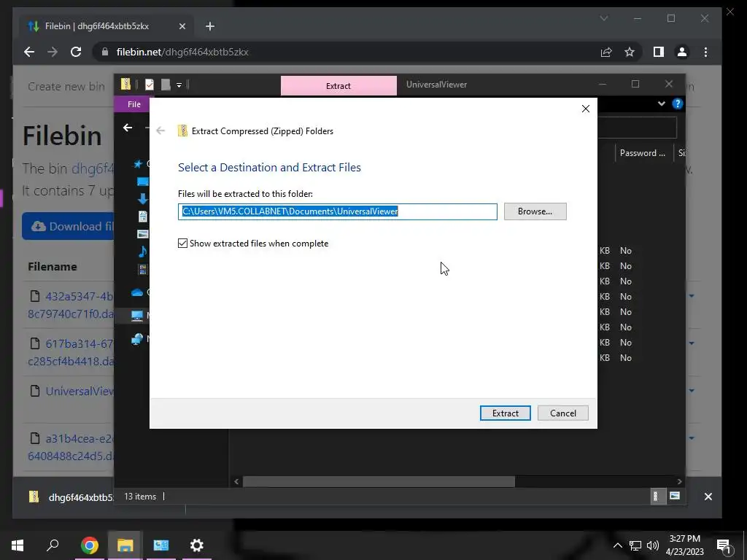Uncheck Show extracted files when complete
The height and width of the screenshot is (560, 747).
coord(182,244)
